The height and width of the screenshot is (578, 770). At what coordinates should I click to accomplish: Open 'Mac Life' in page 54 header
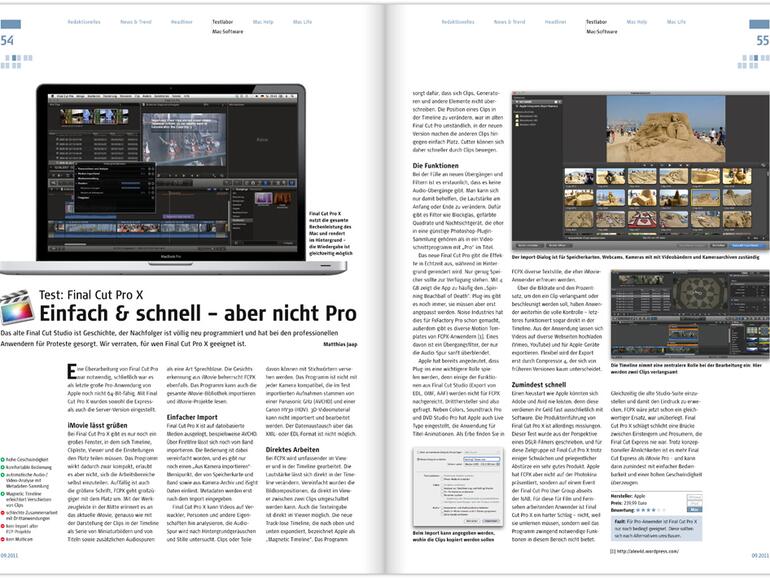[302, 22]
